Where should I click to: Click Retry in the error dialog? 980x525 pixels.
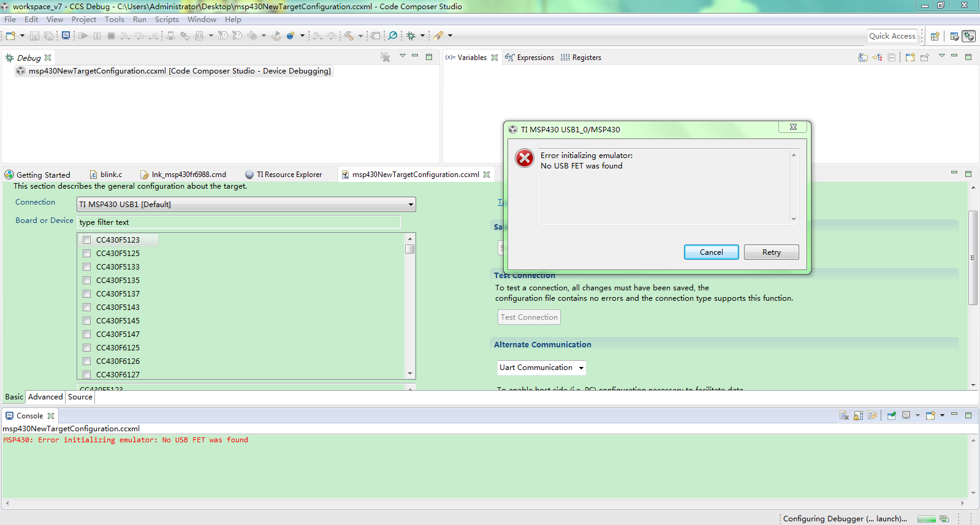click(772, 252)
